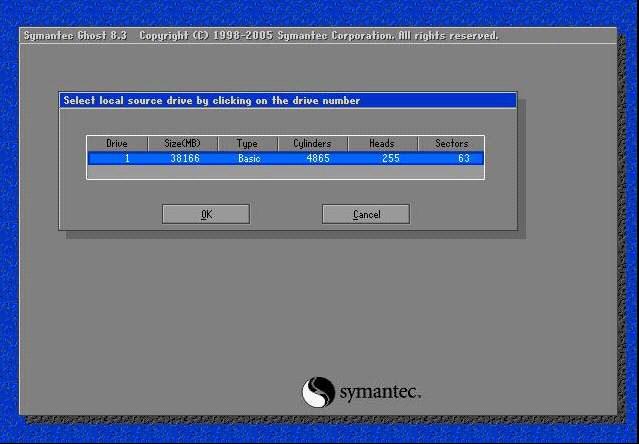Click the Symantec Corporation copyright notice
The image size is (639, 444).
(x=318, y=36)
